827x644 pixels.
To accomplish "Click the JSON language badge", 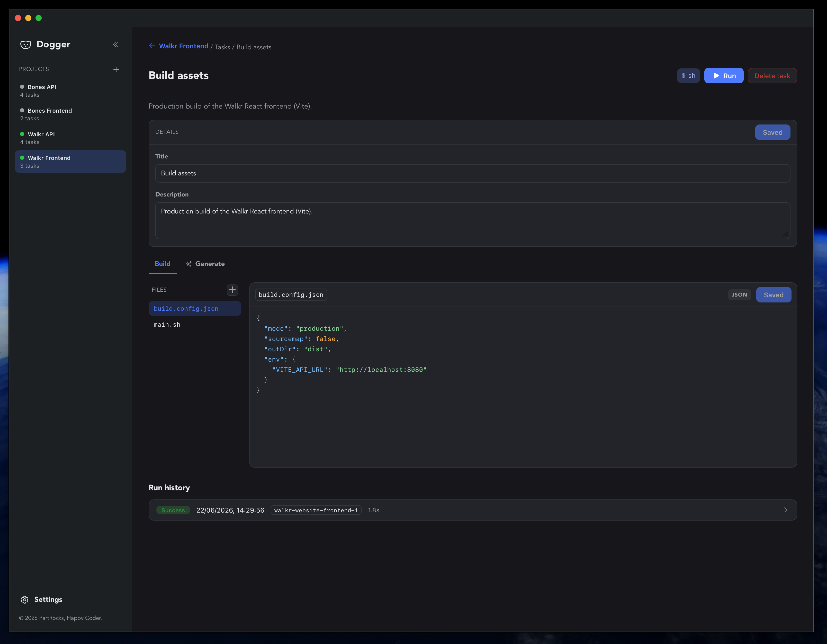I will tap(739, 295).
